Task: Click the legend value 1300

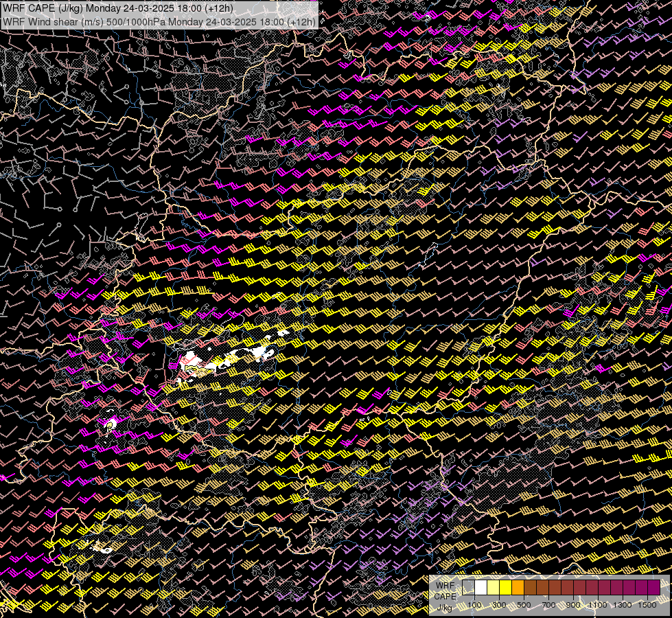Action: (623, 605)
